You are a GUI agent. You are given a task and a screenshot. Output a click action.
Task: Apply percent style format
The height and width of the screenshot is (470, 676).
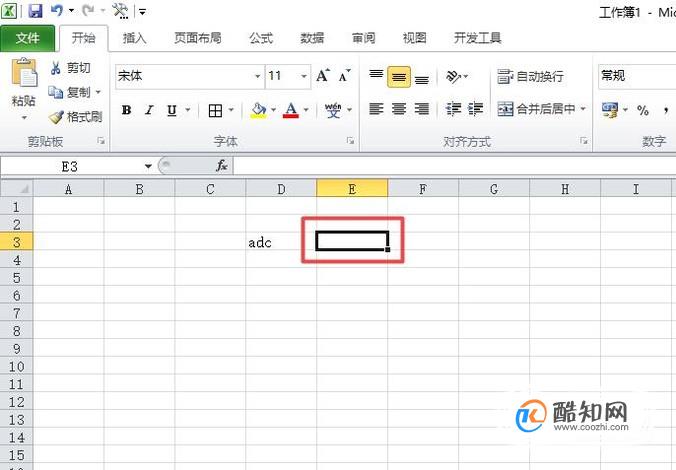point(643,110)
